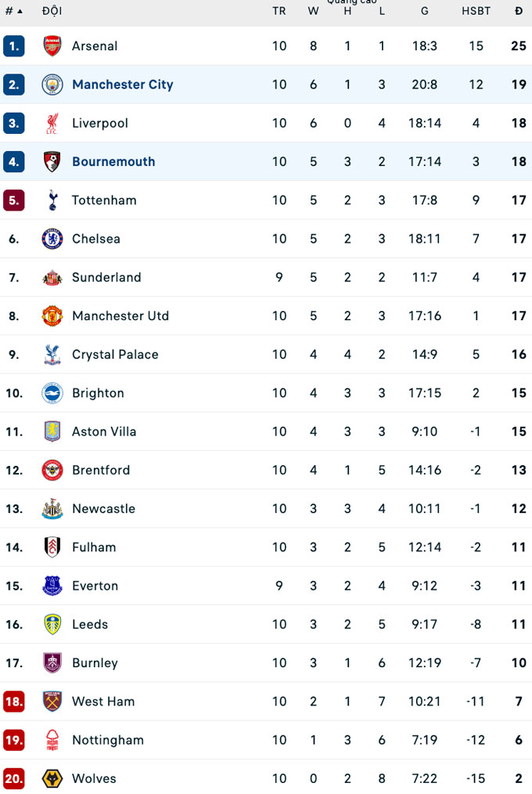This screenshot has height=794, width=532.
Task: Open the Manchester Utd team name link
Action: click(x=120, y=316)
